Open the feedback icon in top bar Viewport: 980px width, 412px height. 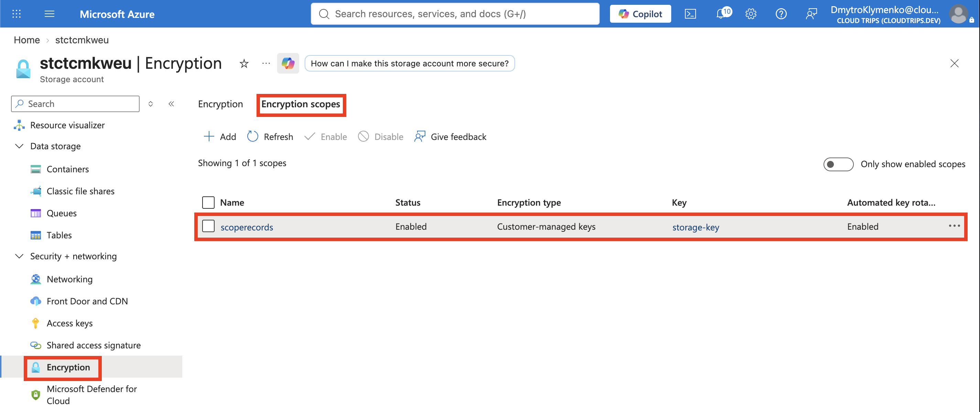point(811,14)
